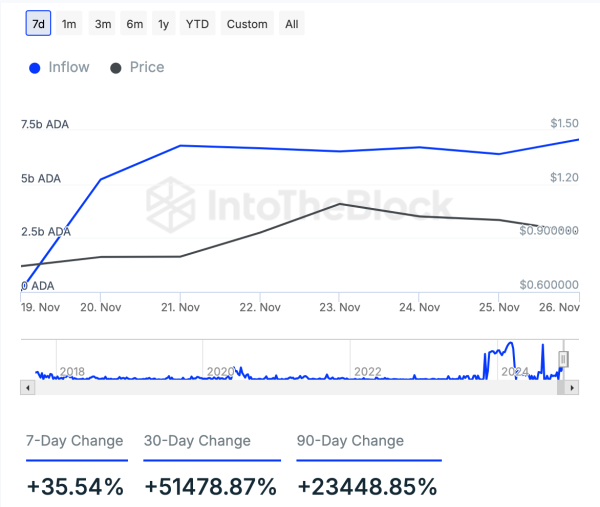Screen dimensions: 600x507
Task: Show All time data
Action: click(x=292, y=23)
